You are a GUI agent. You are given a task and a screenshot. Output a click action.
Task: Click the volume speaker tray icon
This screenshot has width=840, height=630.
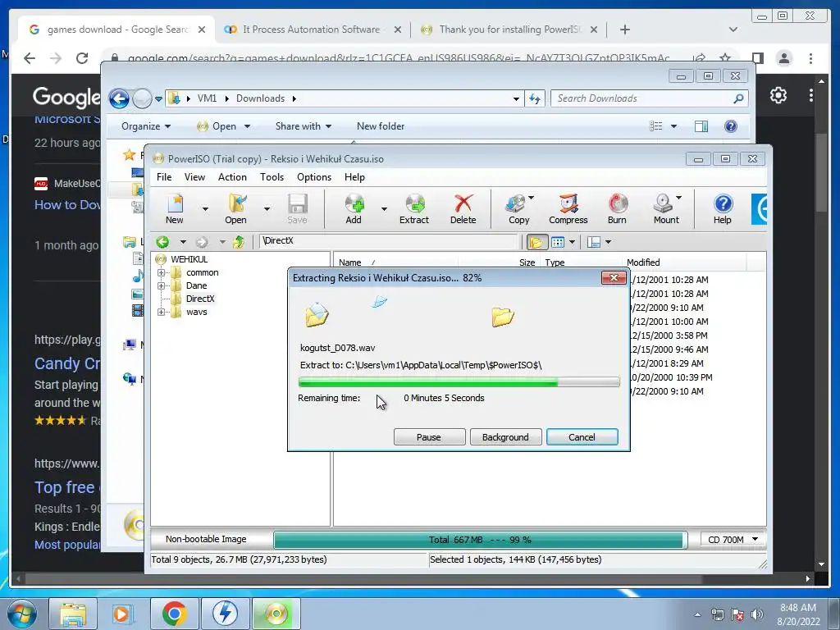(x=757, y=614)
